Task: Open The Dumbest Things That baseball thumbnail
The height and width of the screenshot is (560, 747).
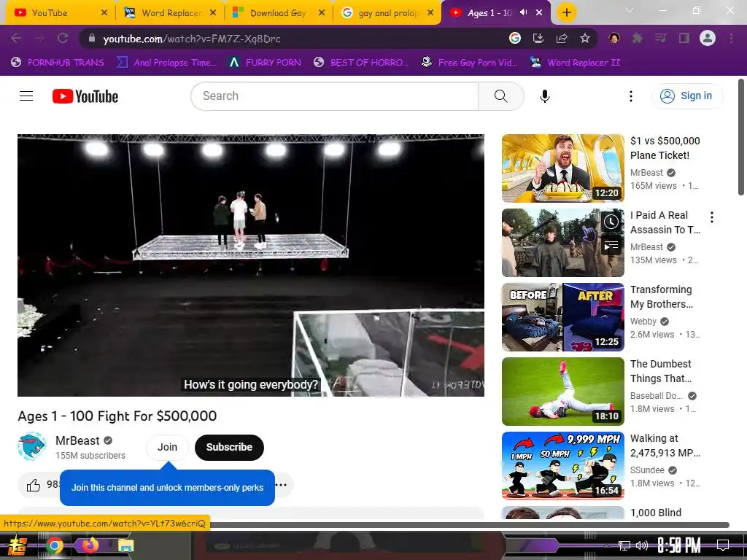Action: 562,392
